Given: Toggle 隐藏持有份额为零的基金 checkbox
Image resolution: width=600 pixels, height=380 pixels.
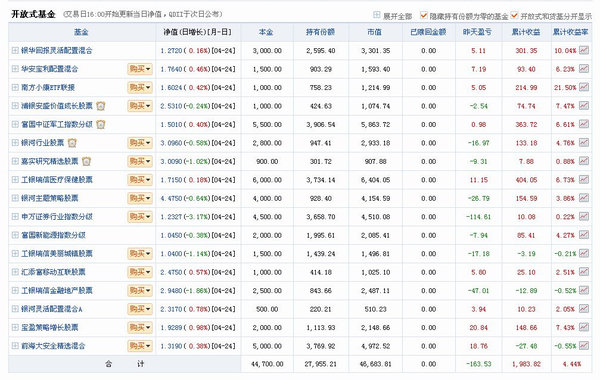Looking at the screenshot, I should [423, 15].
